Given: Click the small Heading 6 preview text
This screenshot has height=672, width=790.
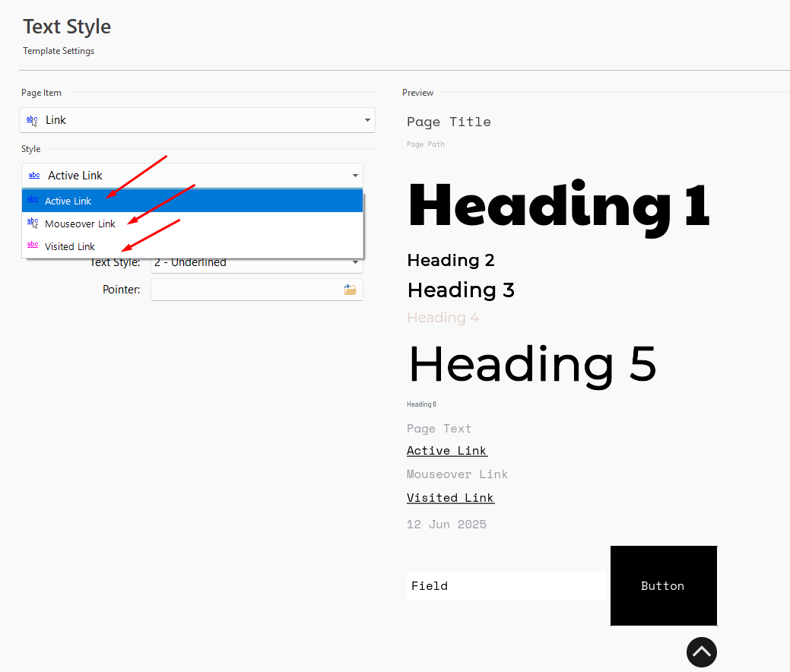Looking at the screenshot, I should point(422,404).
